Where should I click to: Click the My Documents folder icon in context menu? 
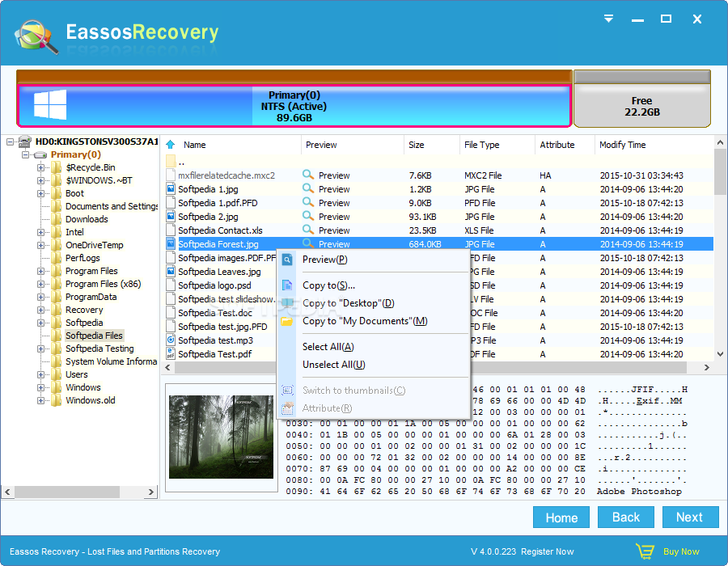pos(287,321)
